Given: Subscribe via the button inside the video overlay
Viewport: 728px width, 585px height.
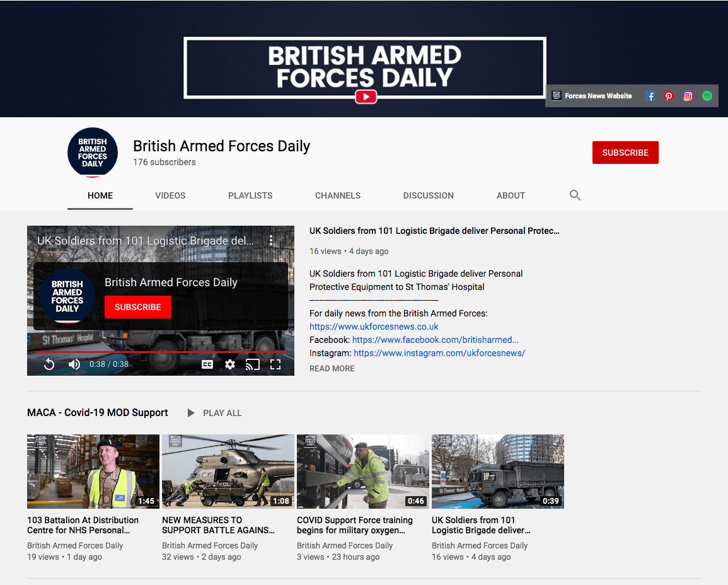Looking at the screenshot, I should click(138, 307).
